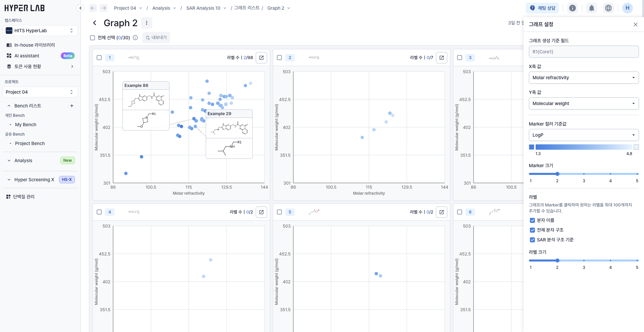The height and width of the screenshot is (332, 644).
Task: Uncheck the 분자 이름 label option
Action: pos(532,221)
